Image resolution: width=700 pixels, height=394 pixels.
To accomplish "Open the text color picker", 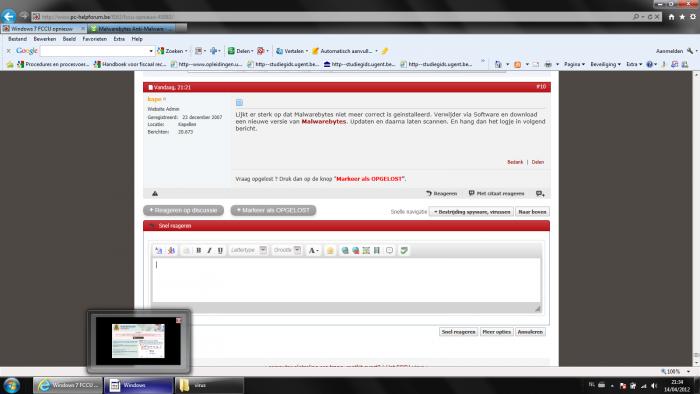I will tap(313, 250).
